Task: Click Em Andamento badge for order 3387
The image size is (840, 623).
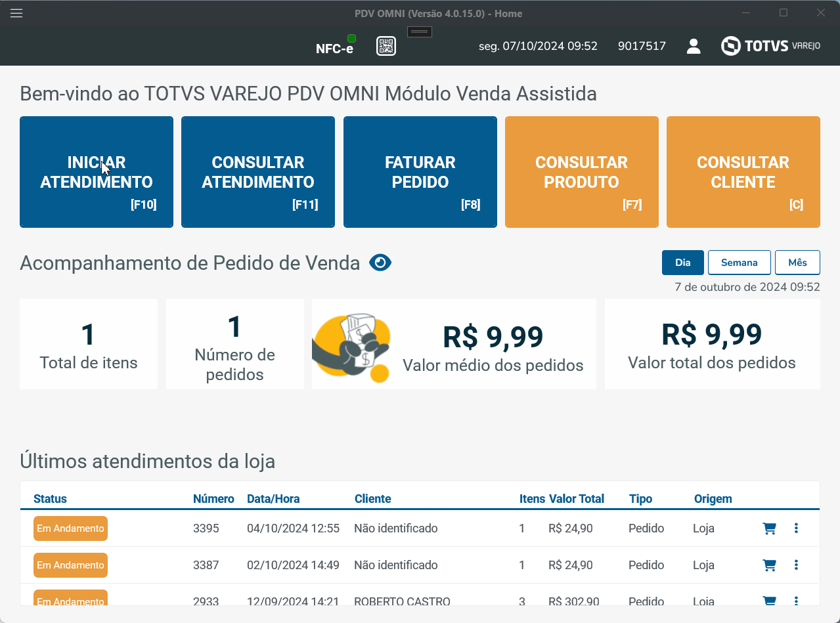Action: pyautogui.click(x=70, y=565)
